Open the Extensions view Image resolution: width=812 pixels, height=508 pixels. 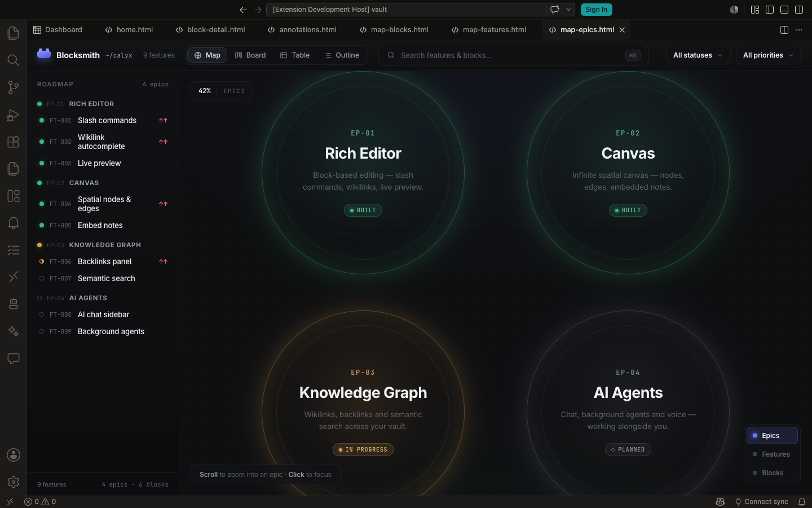tap(14, 142)
